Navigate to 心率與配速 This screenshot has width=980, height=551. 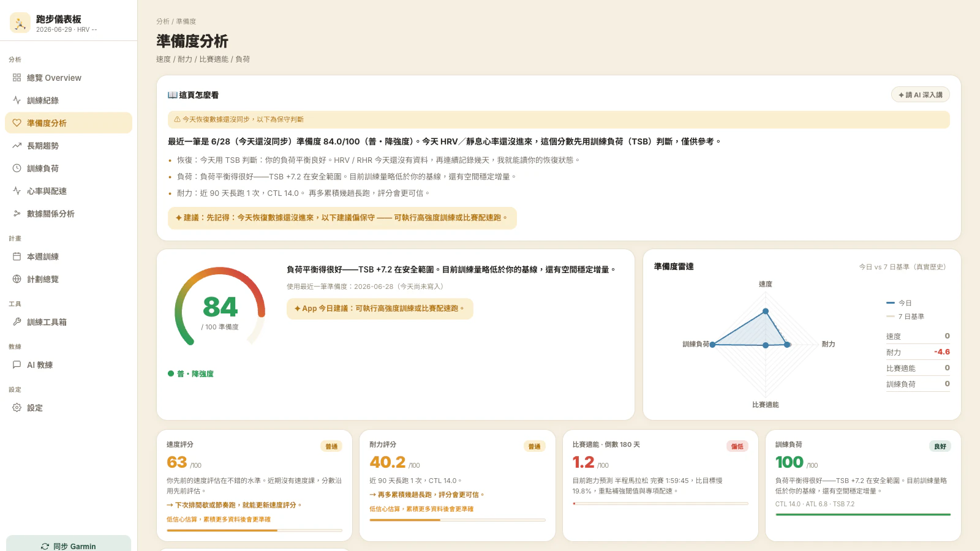click(69, 191)
